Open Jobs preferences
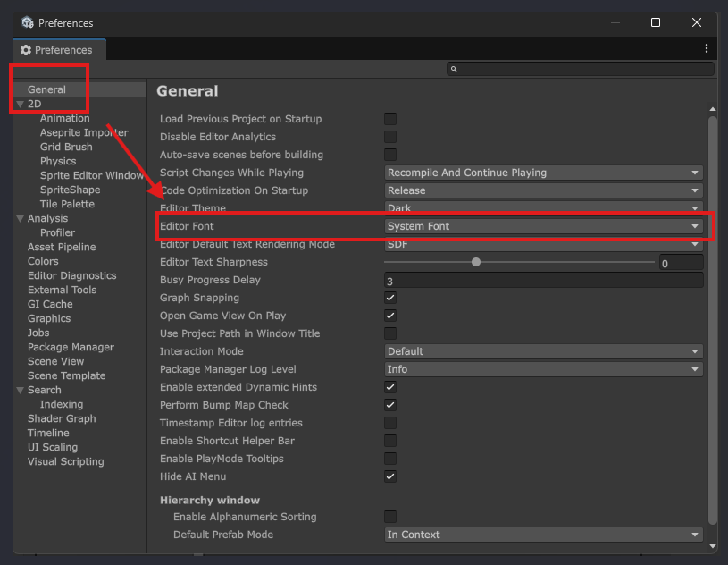 pos(38,333)
